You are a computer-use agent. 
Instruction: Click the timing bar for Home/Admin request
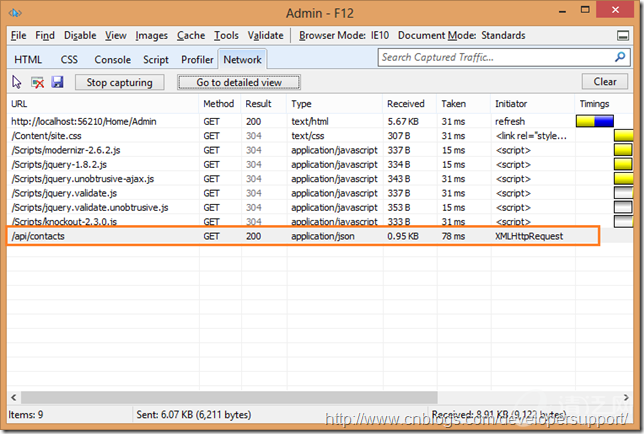pos(595,121)
